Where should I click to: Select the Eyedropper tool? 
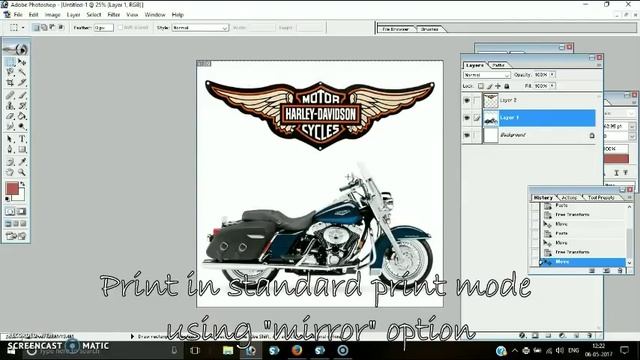(x=22, y=162)
